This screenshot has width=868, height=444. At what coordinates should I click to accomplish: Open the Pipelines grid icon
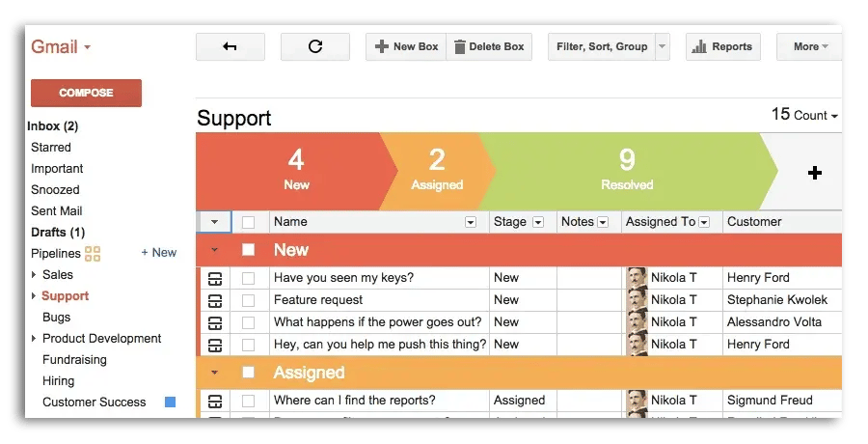[93, 254]
